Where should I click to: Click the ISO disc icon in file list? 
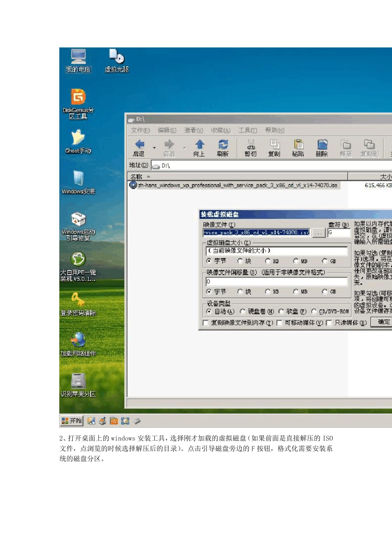[x=133, y=185]
